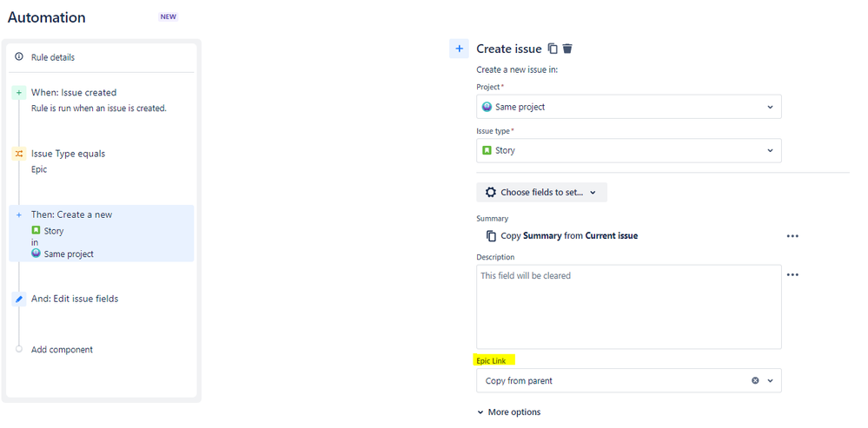This screenshot has width=868, height=428.
Task: Select Then: Create a new step
Action: pyautogui.click(x=102, y=234)
